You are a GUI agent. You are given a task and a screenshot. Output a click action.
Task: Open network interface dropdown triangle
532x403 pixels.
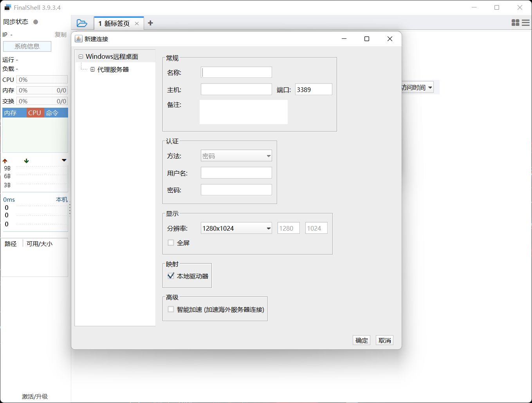point(64,160)
